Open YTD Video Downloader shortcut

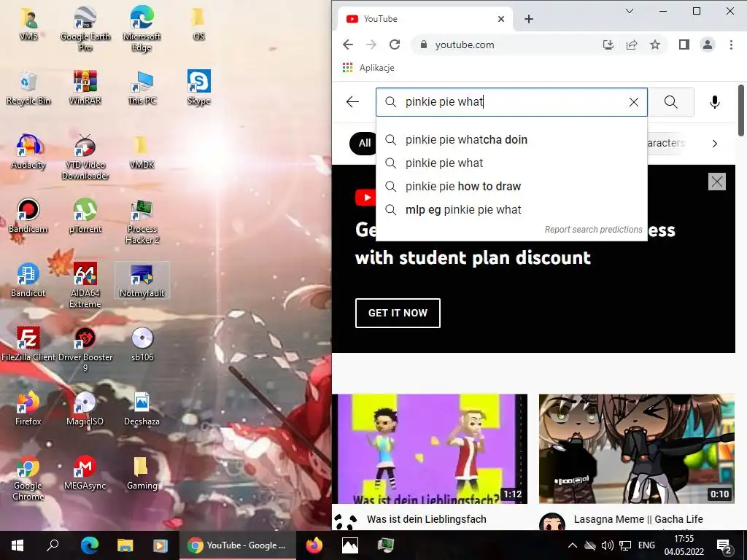point(85,157)
